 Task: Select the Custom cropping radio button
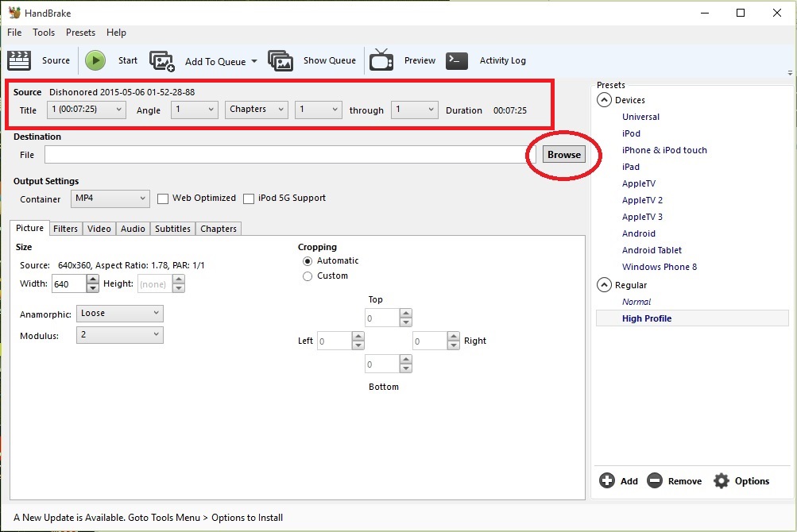[308, 276]
